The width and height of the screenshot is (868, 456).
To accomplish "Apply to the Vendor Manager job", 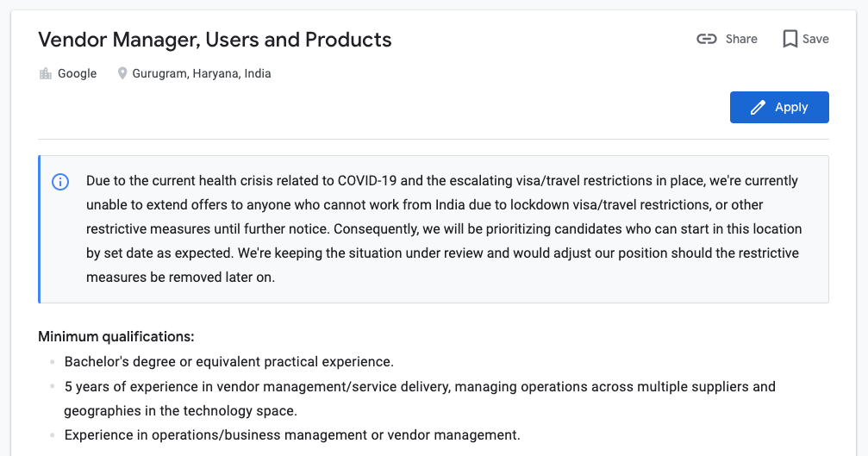I will pos(779,108).
